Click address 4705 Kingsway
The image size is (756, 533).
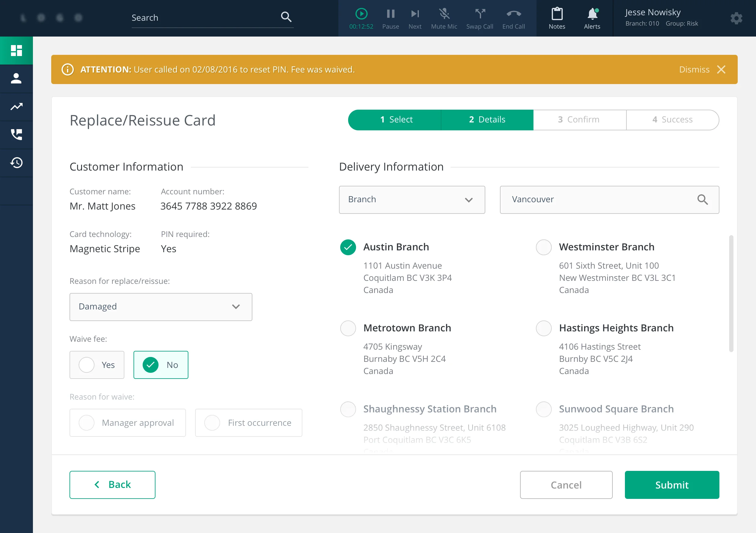(x=393, y=347)
